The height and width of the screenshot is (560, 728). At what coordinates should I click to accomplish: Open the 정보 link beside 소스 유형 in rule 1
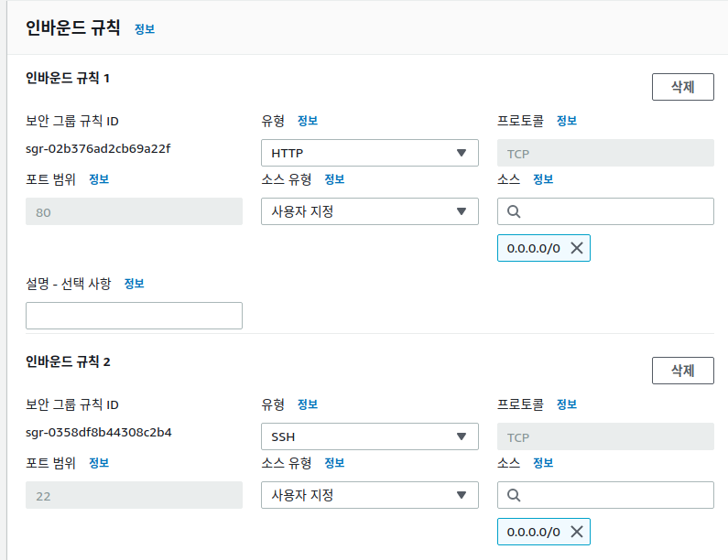(x=334, y=179)
